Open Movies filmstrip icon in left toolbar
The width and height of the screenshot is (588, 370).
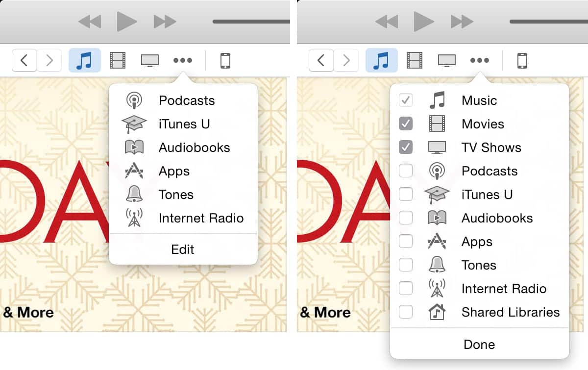[x=118, y=60]
